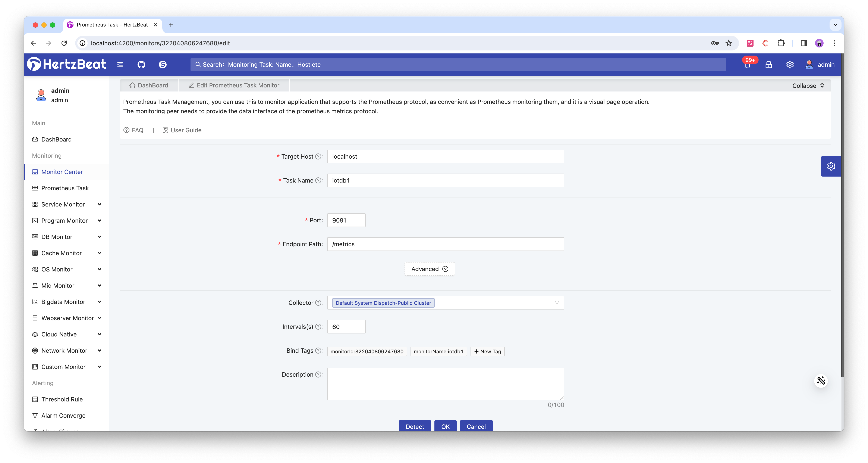Viewport: 868px width, 463px height.
Task: Click the Detect button
Action: click(414, 426)
